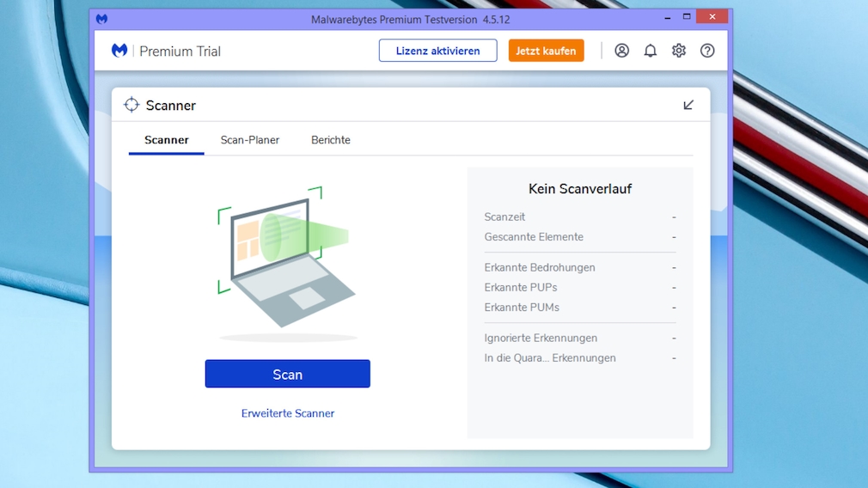Minimize the Malwarebytes window

668,18
